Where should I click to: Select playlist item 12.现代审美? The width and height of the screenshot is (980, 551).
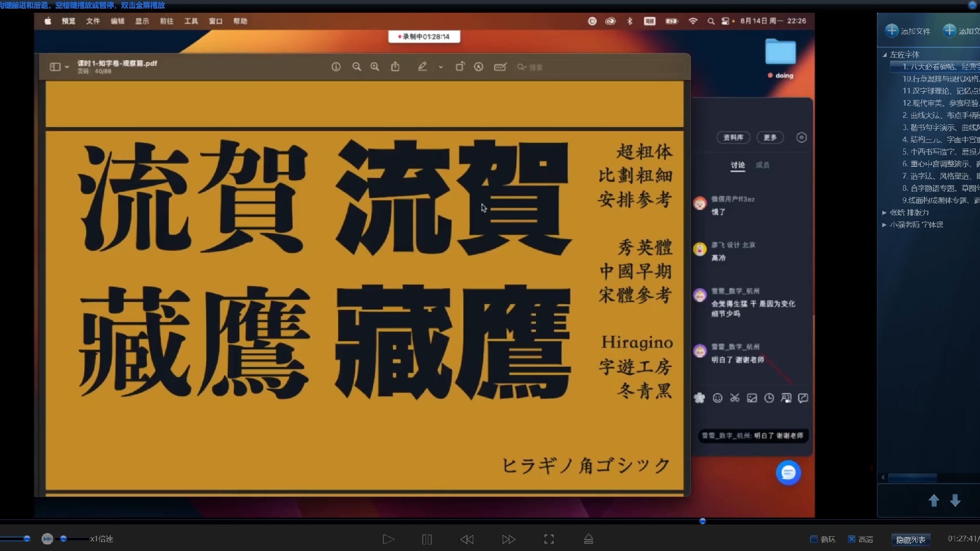[x=940, y=103]
